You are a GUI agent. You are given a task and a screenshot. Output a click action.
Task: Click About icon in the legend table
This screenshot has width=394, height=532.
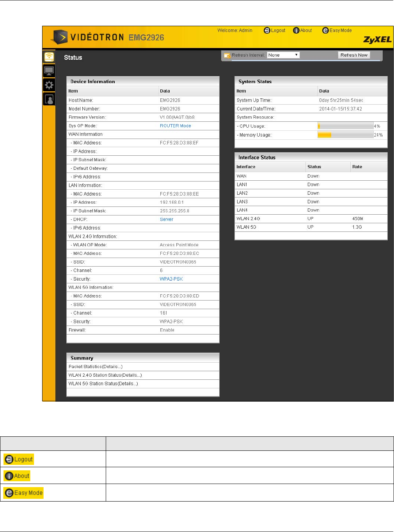point(9,476)
